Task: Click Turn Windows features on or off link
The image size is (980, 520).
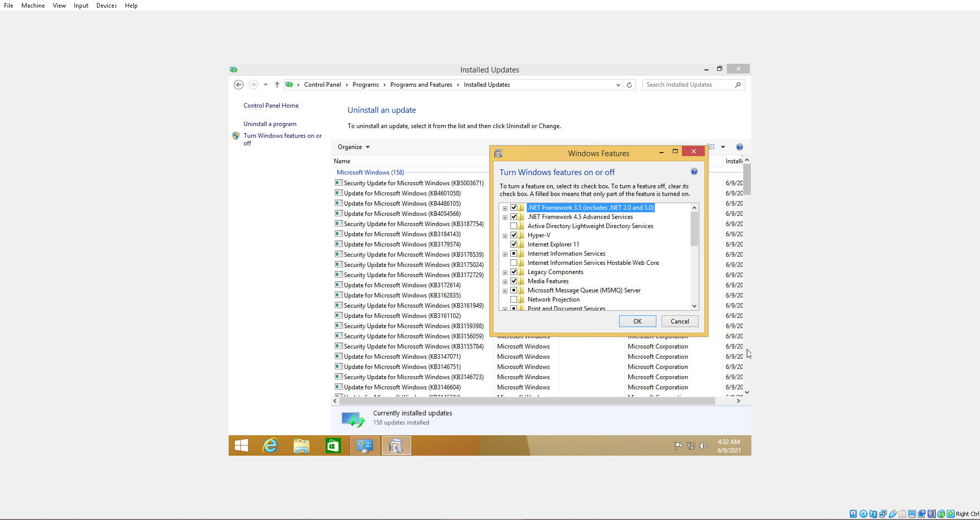Action: (283, 139)
